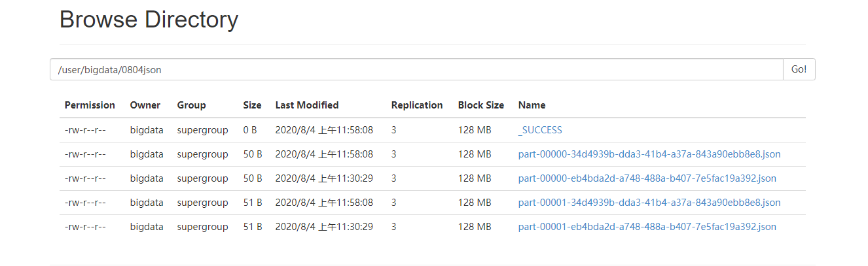Click the Last Modified column header
The height and width of the screenshot is (266, 868).
click(x=307, y=105)
